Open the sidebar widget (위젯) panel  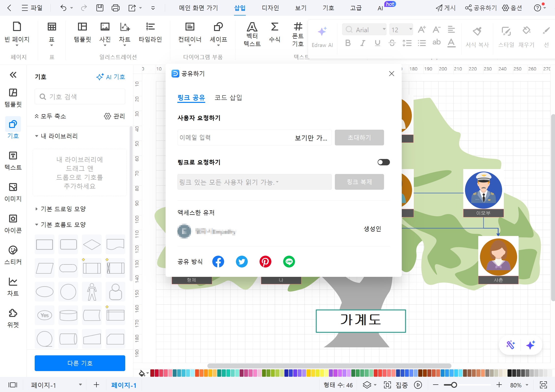(x=13, y=318)
